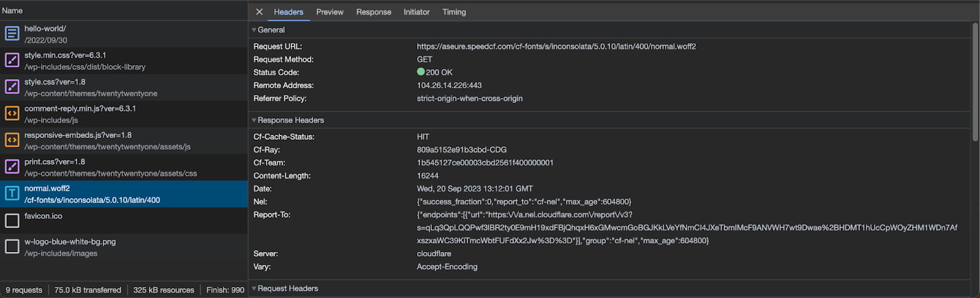The height and width of the screenshot is (298, 980).
Task: Click font type icon beside normal.woff2
Action: tap(12, 194)
